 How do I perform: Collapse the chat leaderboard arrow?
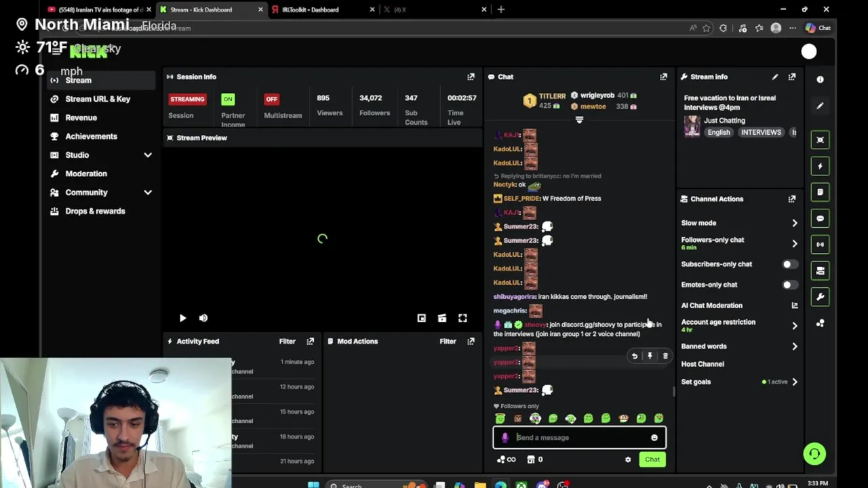point(579,120)
